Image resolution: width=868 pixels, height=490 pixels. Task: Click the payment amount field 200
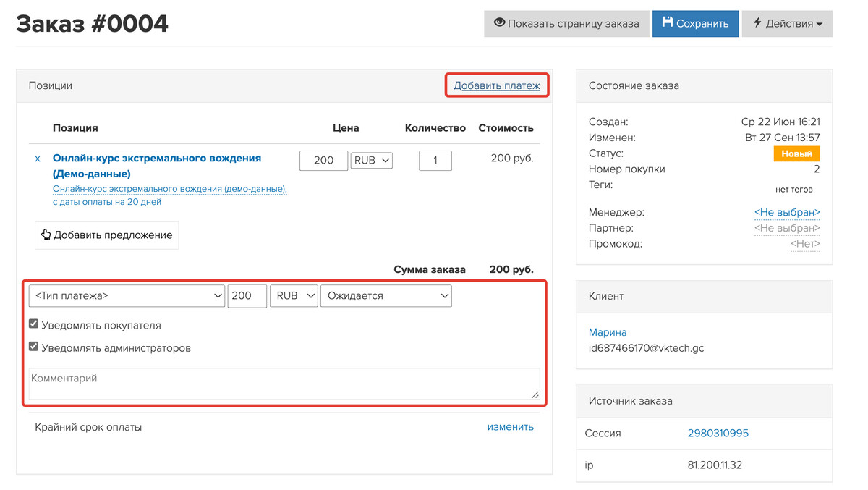tap(247, 295)
